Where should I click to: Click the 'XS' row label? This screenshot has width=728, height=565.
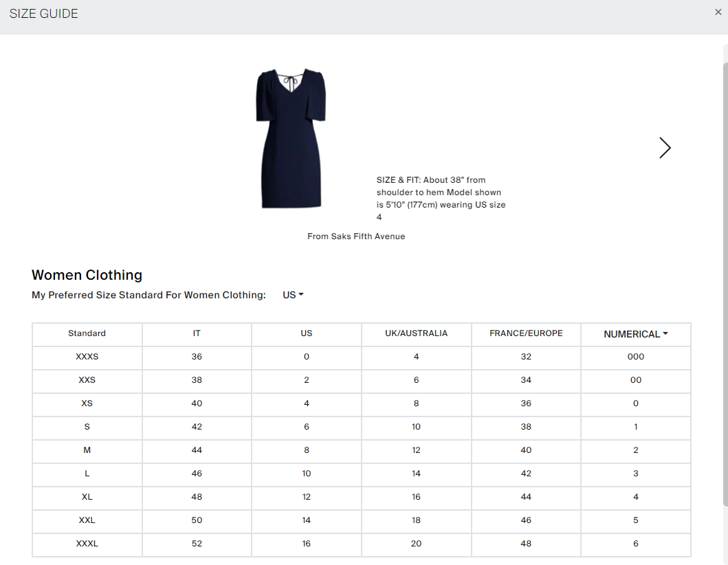click(87, 403)
